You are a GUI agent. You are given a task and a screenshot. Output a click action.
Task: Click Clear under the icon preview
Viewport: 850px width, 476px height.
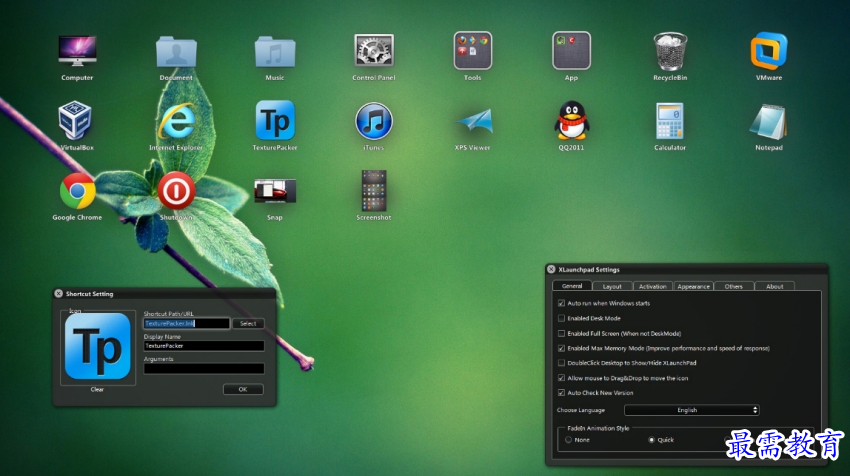click(98, 389)
